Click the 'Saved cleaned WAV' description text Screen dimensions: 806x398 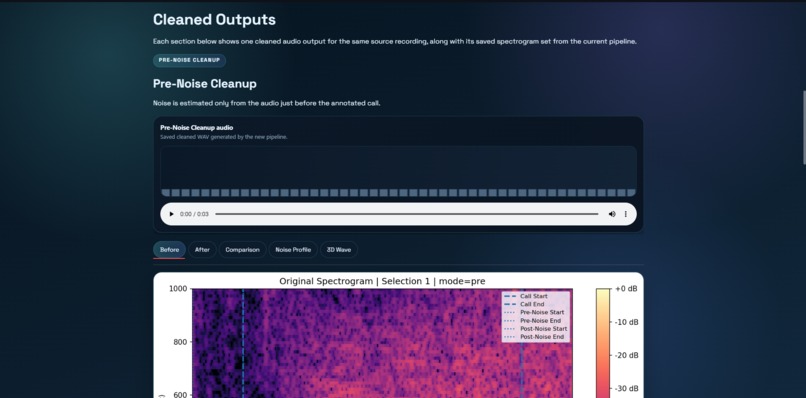point(224,137)
